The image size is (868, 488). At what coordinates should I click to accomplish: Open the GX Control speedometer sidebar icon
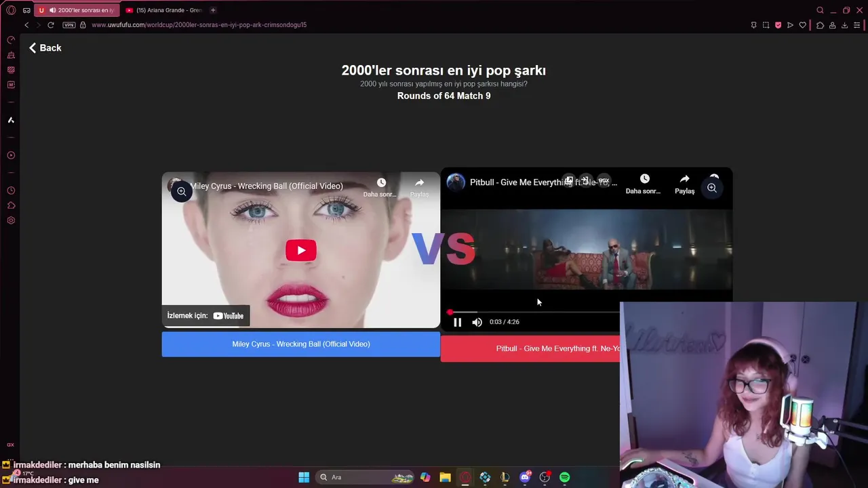pyautogui.click(x=11, y=40)
